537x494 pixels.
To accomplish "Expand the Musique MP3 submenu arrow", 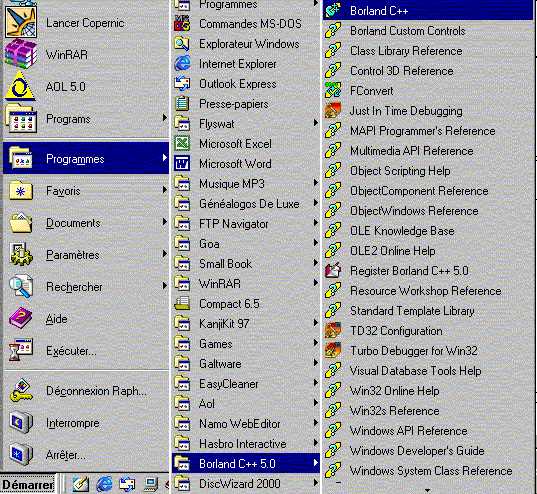I will (316, 183).
